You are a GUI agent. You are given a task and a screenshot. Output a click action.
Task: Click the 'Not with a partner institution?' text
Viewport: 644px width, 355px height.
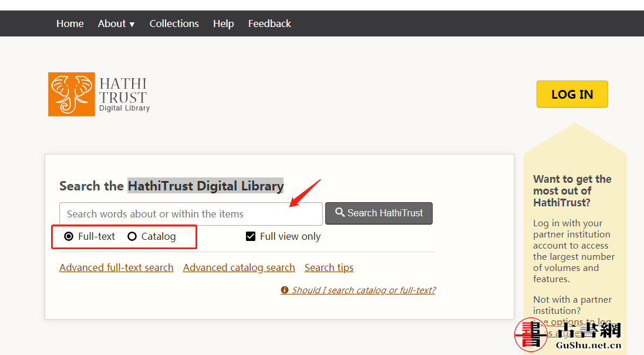click(572, 305)
